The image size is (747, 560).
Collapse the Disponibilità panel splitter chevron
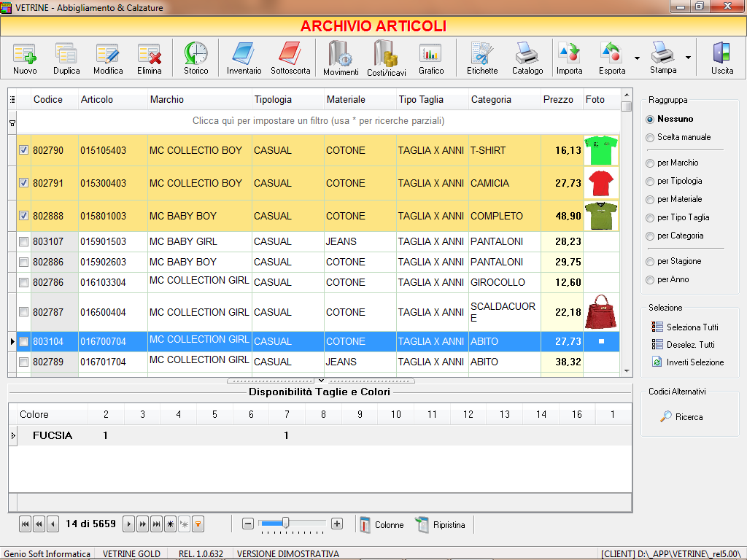(x=321, y=381)
